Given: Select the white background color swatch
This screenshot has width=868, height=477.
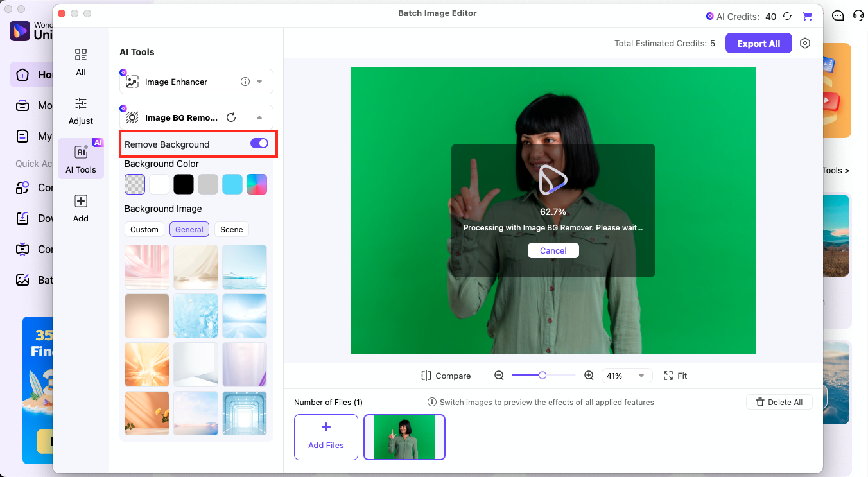Looking at the screenshot, I should tap(159, 184).
